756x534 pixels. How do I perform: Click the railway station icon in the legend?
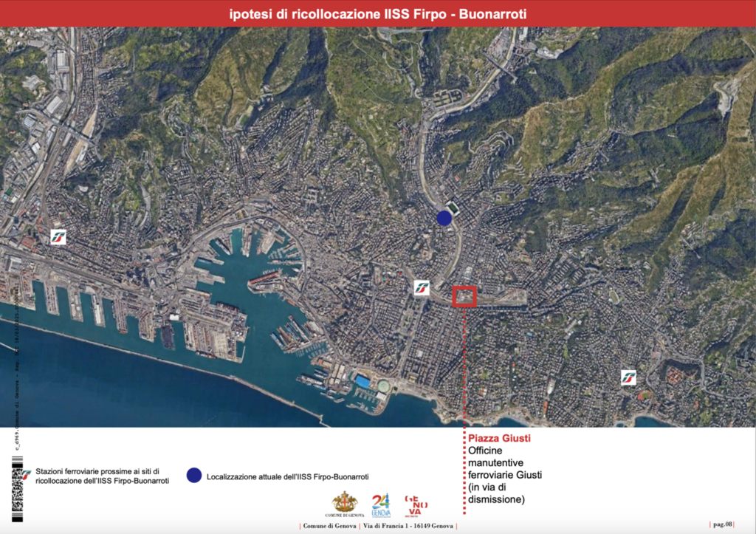27,474
